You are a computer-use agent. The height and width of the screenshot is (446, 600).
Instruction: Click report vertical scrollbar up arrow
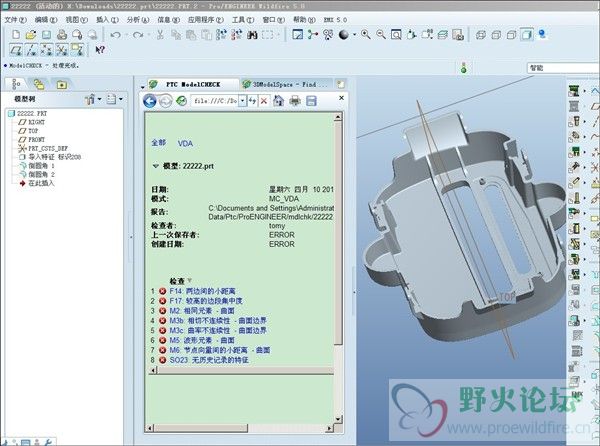click(x=338, y=117)
